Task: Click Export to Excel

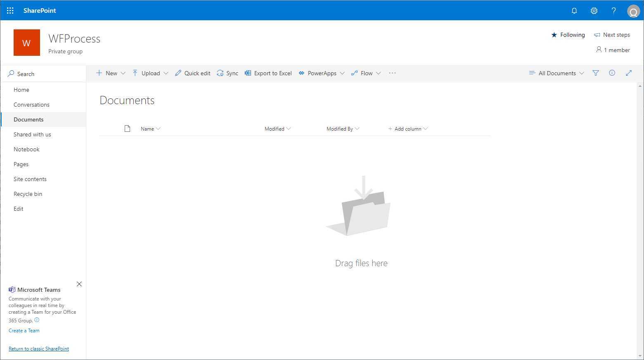Action: click(268, 73)
